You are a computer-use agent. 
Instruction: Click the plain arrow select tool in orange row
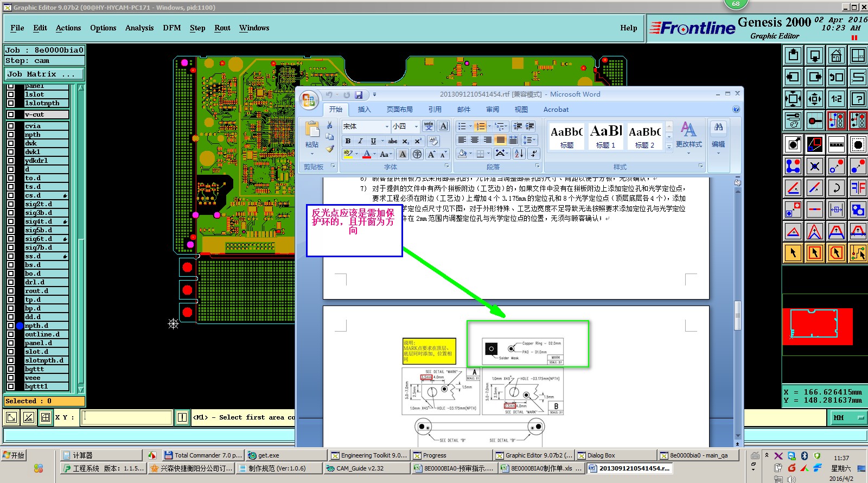pyautogui.click(x=793, y=253)
